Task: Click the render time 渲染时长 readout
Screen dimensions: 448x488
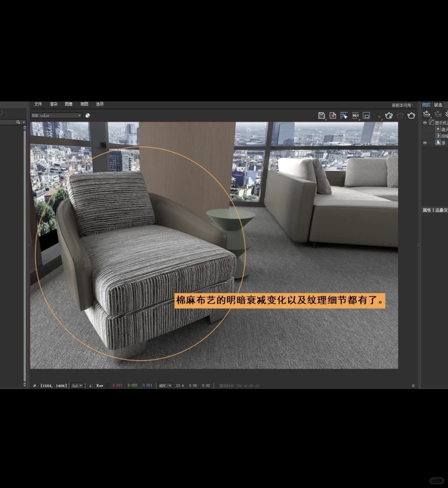Action: click(239, 386)
